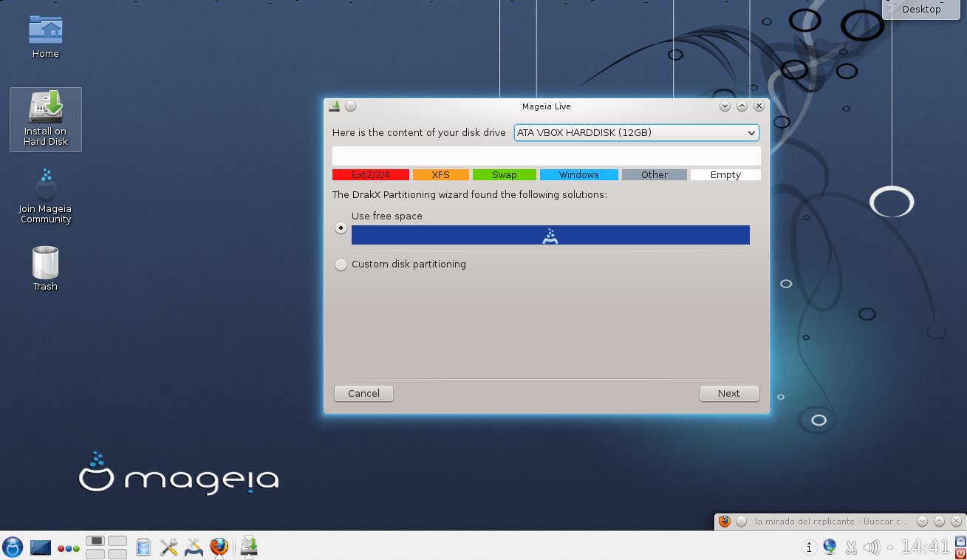Switch to the second virtual desktop in pager
Screen dimensions: 967x560
tap(117, 541)
